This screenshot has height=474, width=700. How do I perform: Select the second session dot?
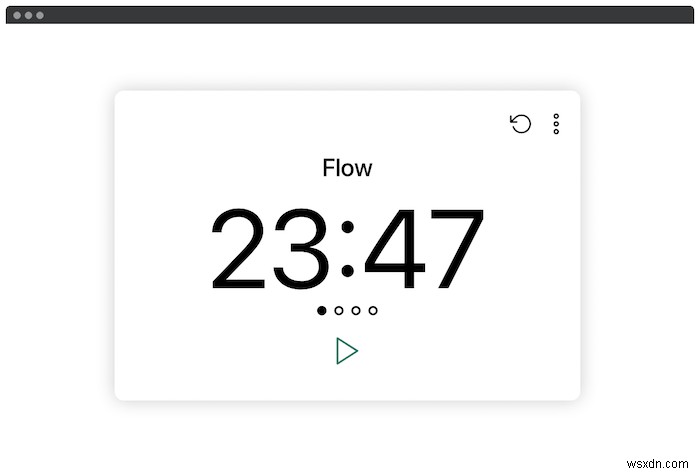tap(339, 311)
